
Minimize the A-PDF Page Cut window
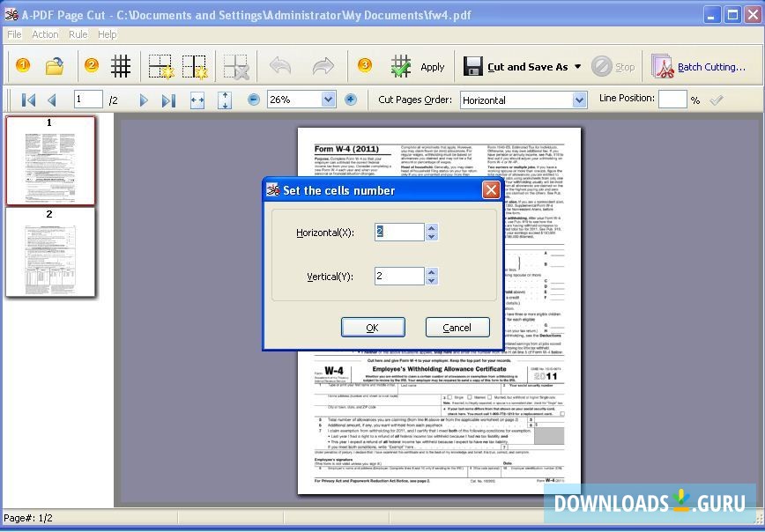(x=712, y=15)
